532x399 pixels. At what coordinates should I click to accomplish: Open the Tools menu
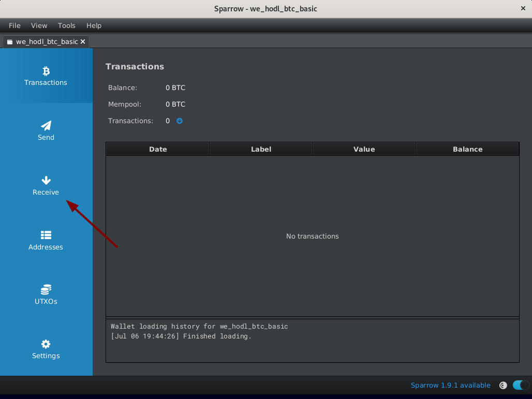pos(66,25)
